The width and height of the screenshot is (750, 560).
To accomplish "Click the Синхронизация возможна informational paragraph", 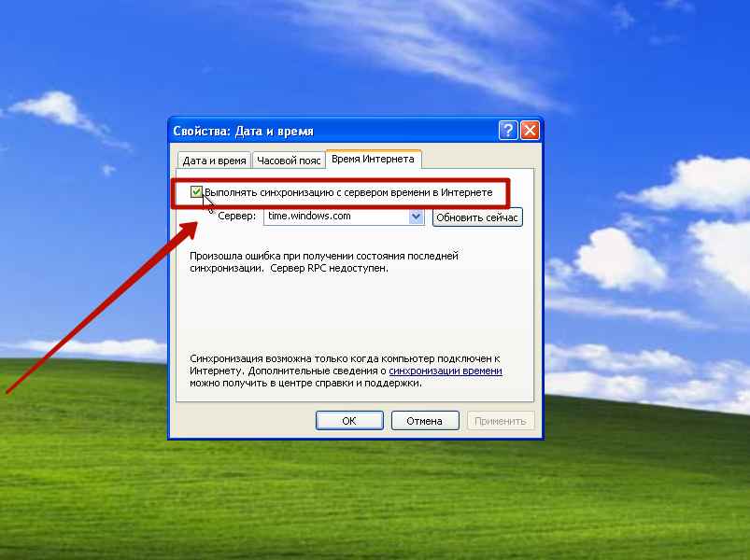I will [346, 371].
